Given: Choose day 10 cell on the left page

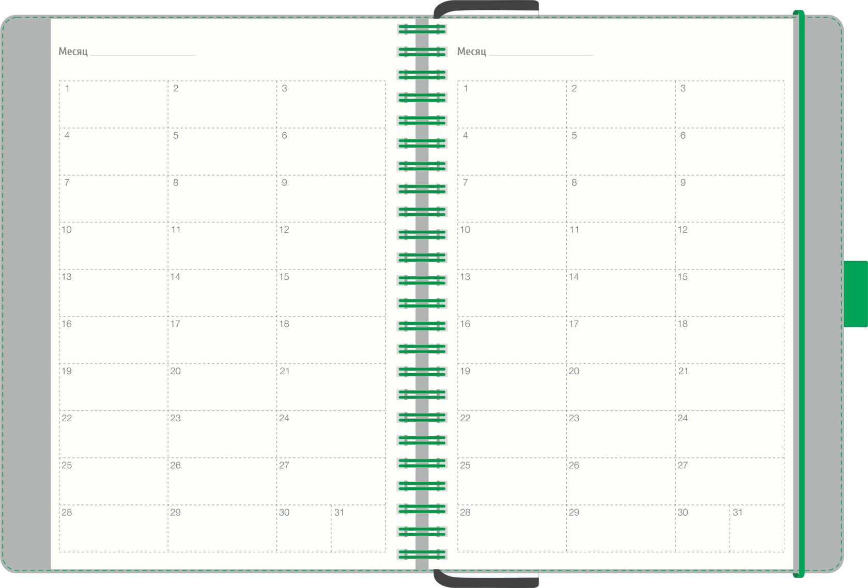Looking at the screenshot, I should pyautogui.click(x=114, y=246).
